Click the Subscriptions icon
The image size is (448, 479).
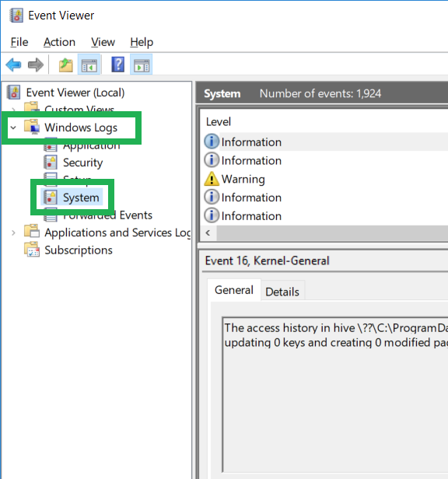(32, 250)
